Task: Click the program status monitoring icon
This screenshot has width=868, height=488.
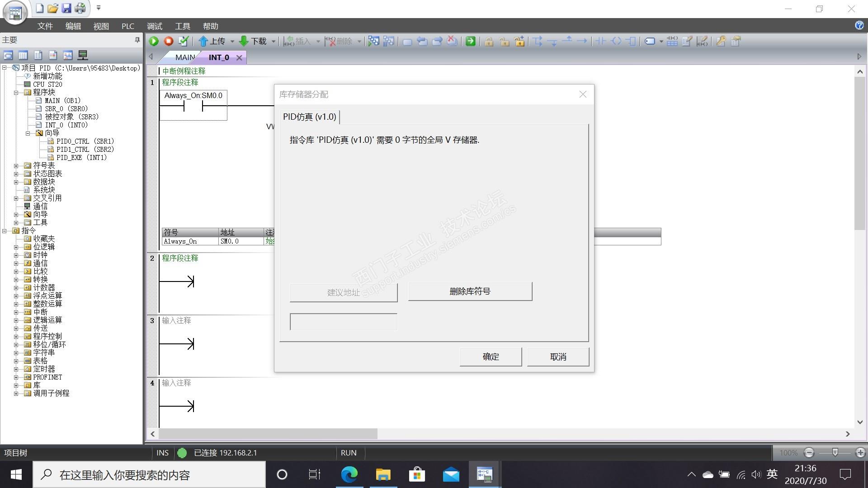Action: (373, 41)
